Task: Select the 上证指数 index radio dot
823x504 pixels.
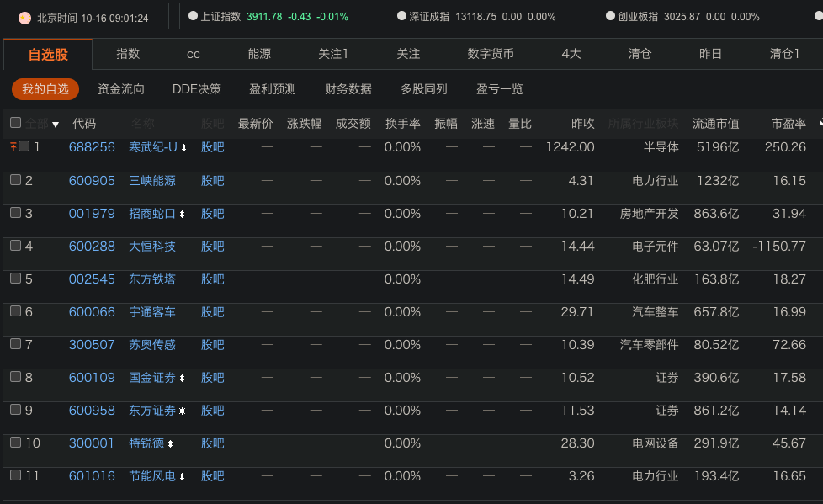Action: [193, 16]
